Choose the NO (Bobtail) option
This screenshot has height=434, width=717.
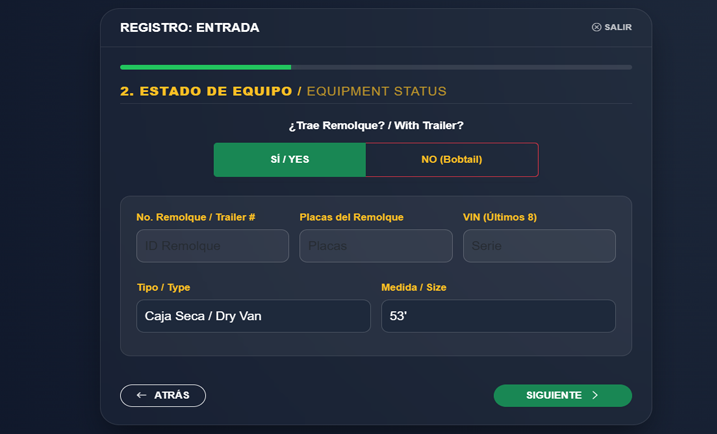tap(452, 160)
